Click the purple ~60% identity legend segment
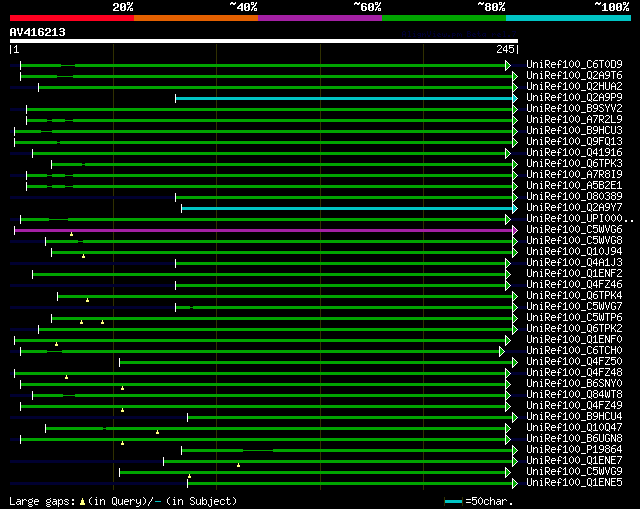The height and width of the screenshot is (509, 640). [320, 18]
